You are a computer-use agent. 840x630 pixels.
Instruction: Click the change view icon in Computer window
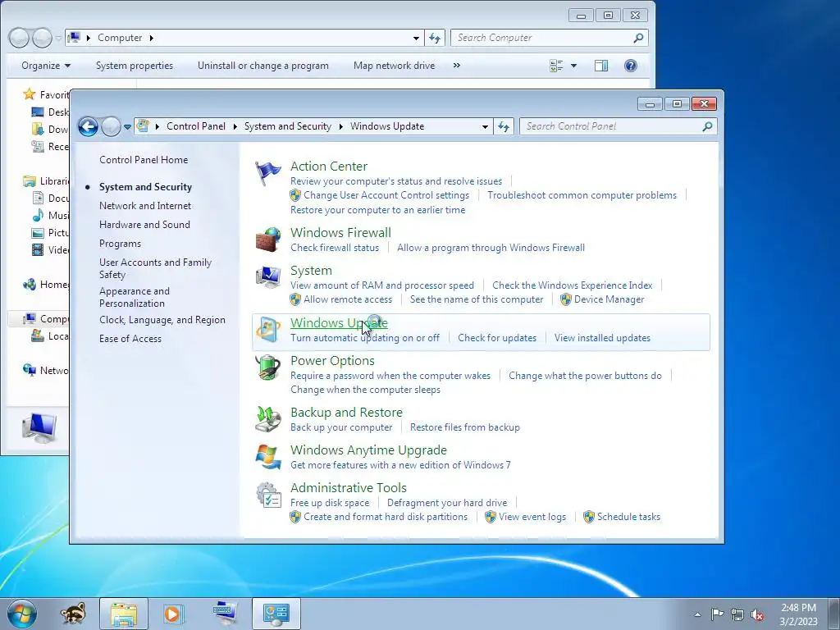557,66
